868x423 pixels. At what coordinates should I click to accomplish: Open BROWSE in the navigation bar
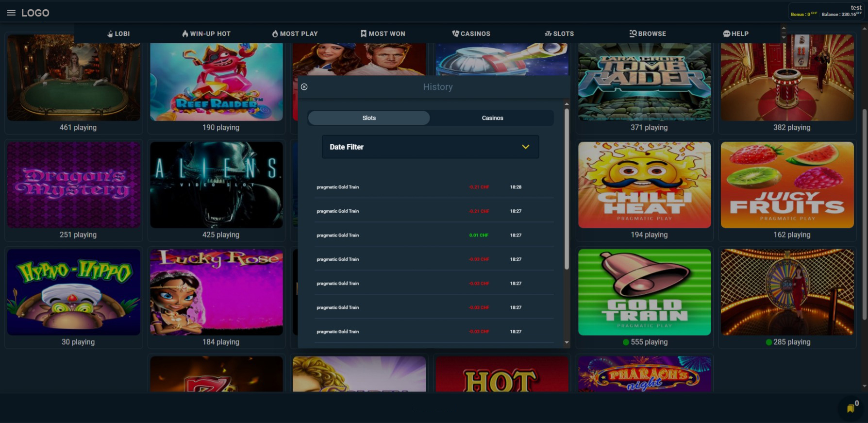(x=648, y=34)
